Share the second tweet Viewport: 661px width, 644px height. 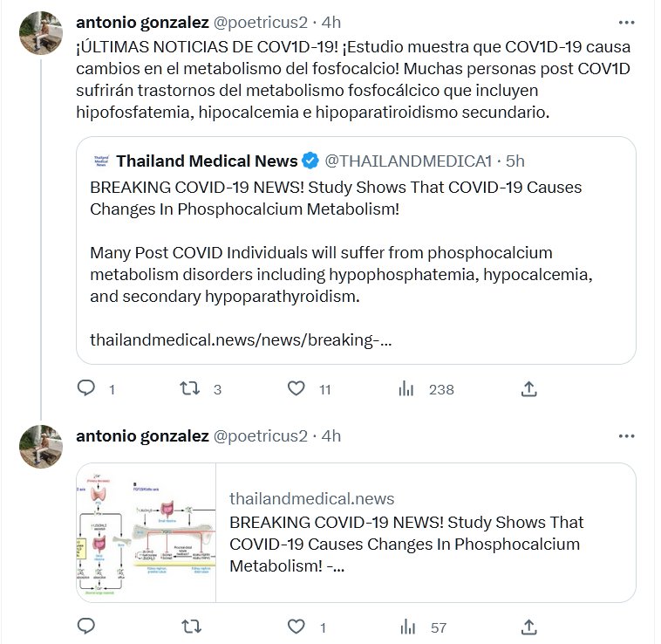coord(528,626)
